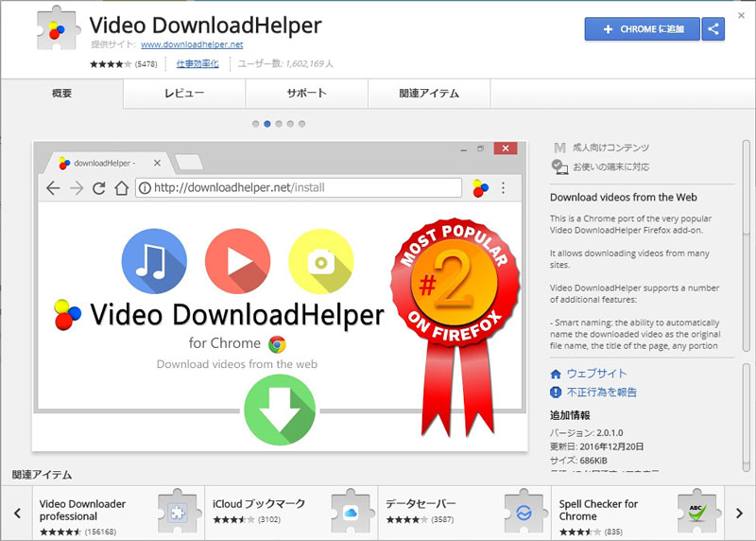Close the extension detail dialog
Image resolution: width=756 pixels, height=541 pixels.
click(741, 15)
